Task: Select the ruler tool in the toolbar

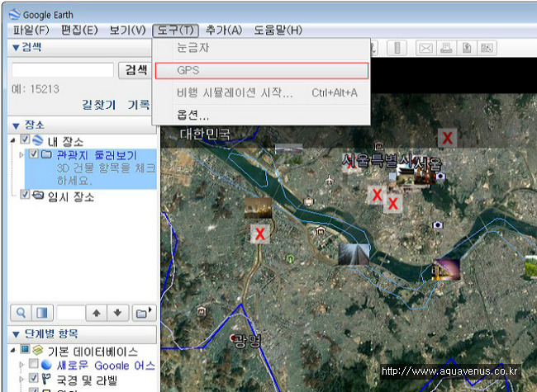Action: [x=397, y=48]
